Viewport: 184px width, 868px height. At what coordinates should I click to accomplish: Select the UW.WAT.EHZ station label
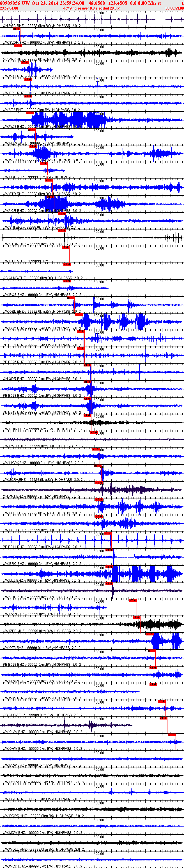42,76
